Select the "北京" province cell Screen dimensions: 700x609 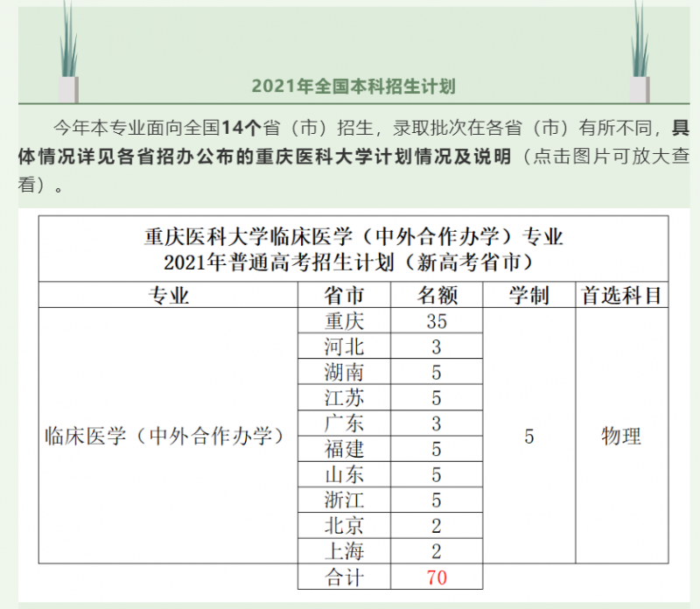(344, 526)
